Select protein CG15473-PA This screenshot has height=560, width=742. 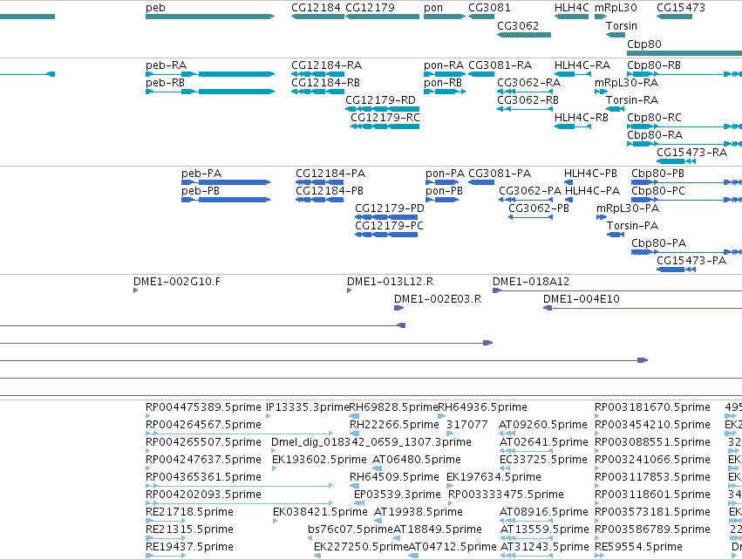[677, 270]
